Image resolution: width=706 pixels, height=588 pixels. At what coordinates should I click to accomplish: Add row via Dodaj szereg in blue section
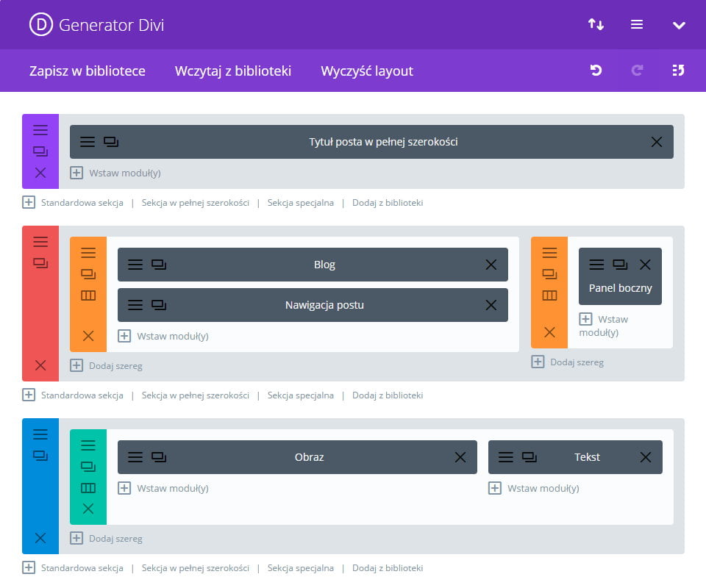click(107, 538)
